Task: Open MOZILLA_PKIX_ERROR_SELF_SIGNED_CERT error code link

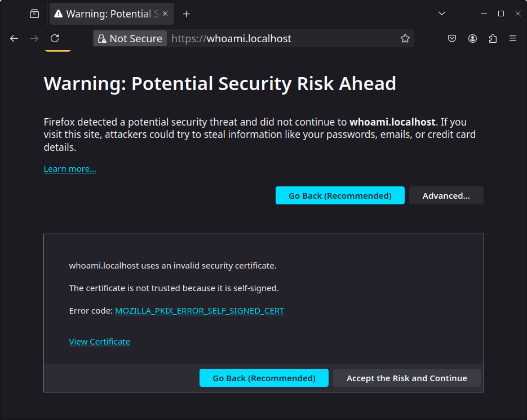Action: tap(200, 311)
